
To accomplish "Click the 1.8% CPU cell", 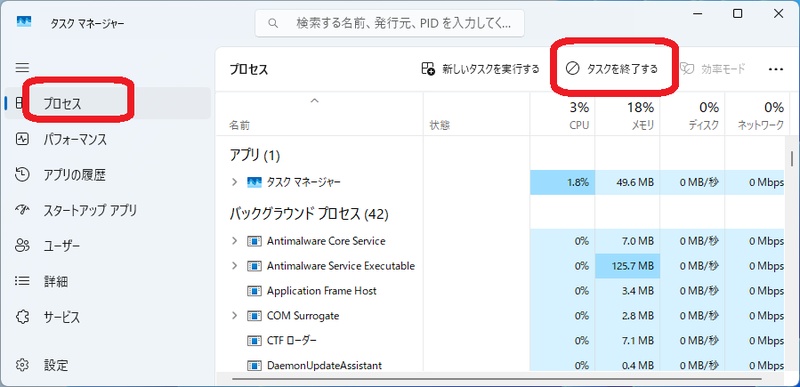I will [562, 182].
